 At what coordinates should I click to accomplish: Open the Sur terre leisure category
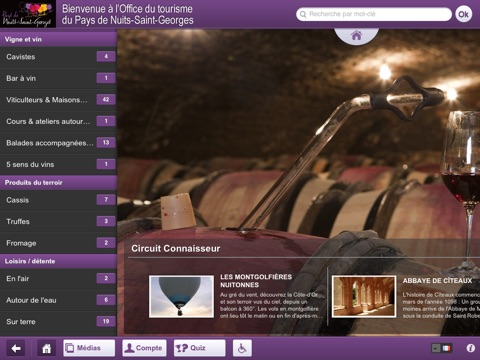(58, 322)
